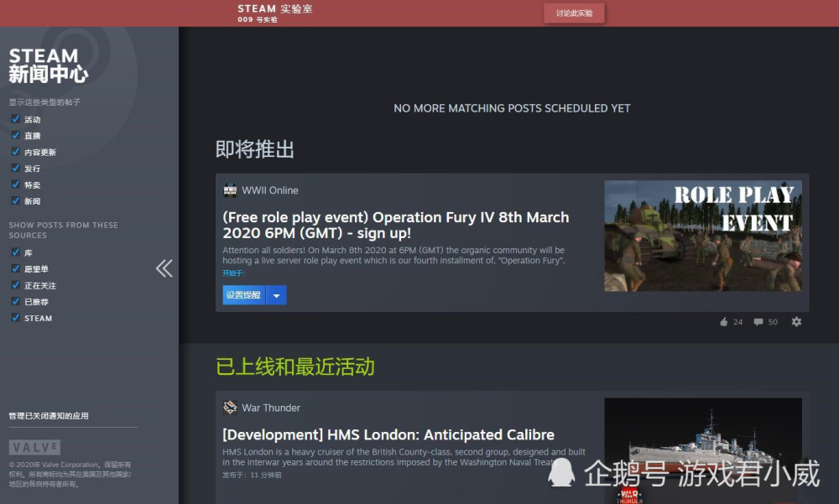Click the 50 comments count
This screenshot has height=504, width=839.
[x=773, y=322]
